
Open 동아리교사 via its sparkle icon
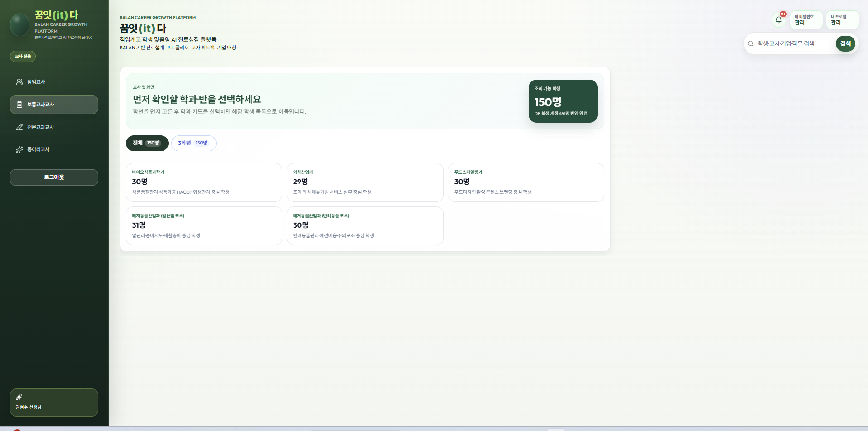tap(19, 149)
